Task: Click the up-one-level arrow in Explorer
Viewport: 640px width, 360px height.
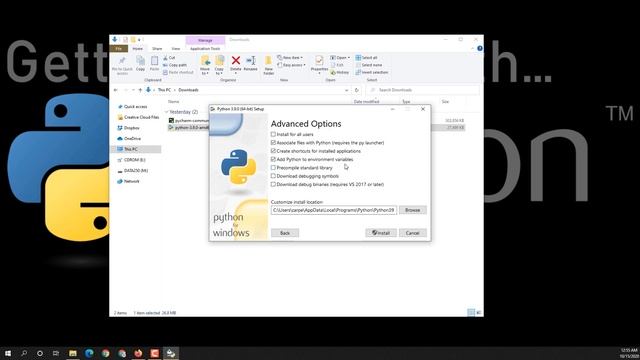Action: [x=140, y=90]
